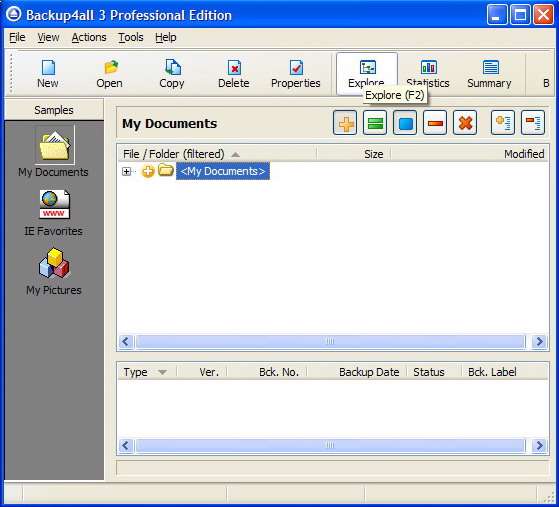Sort by the Modified column header
559x507 pixels.
coord(470,154)
